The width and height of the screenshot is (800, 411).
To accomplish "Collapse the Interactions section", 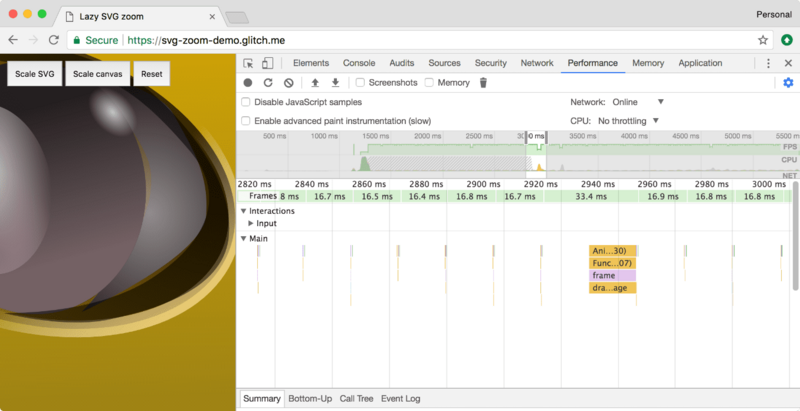I will coord(244,211).
